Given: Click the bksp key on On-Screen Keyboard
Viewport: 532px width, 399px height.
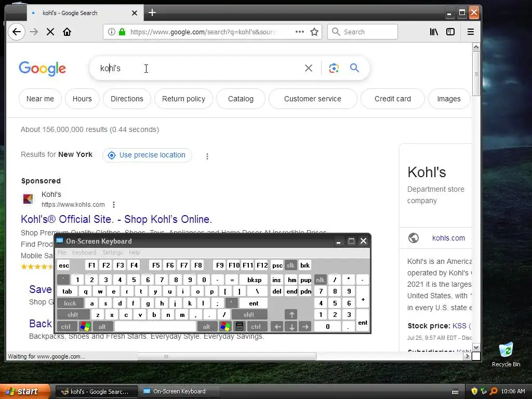Looking at the screenshot, I should pyautogui.click(x=255, y=280).
